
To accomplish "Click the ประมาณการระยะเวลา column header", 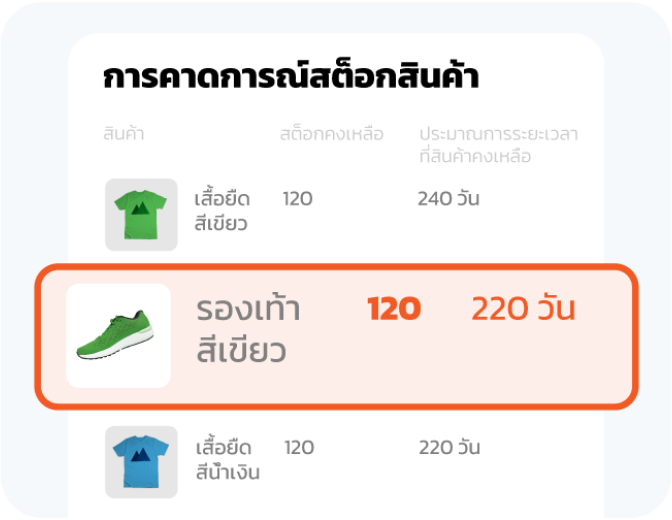I will click(x=498, y=134).
